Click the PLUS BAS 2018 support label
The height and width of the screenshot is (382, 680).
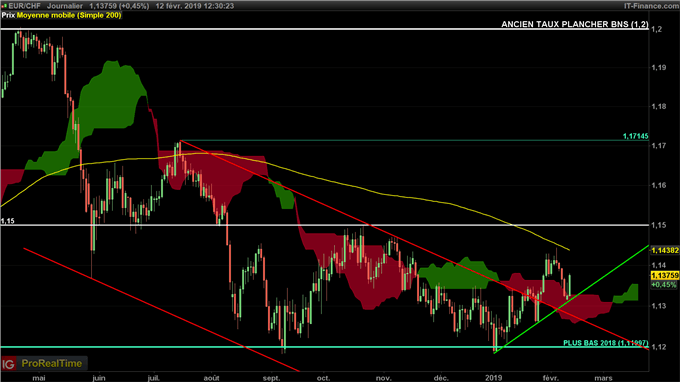coord(605,343)
